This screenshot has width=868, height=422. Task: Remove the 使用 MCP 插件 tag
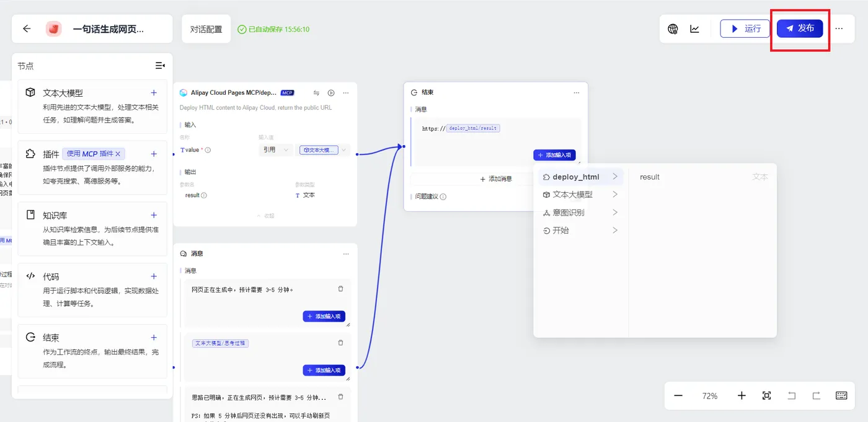click(118, 154)
